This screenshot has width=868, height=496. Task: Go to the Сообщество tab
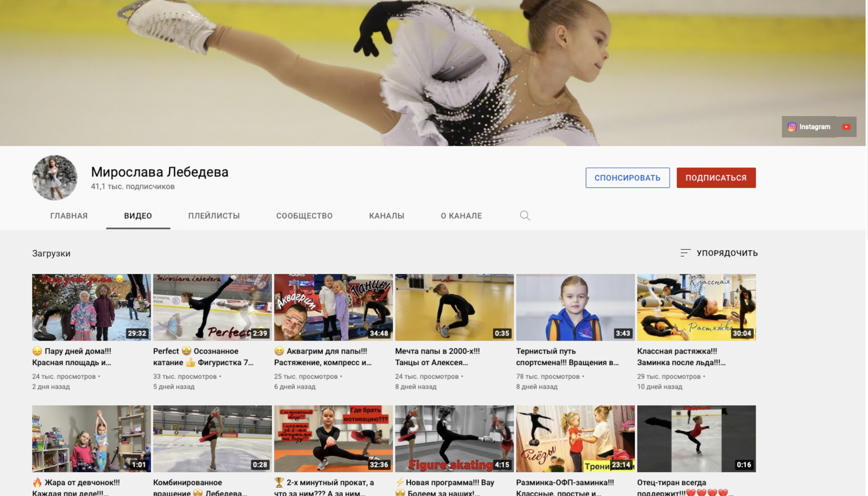[x=304, y=216]
